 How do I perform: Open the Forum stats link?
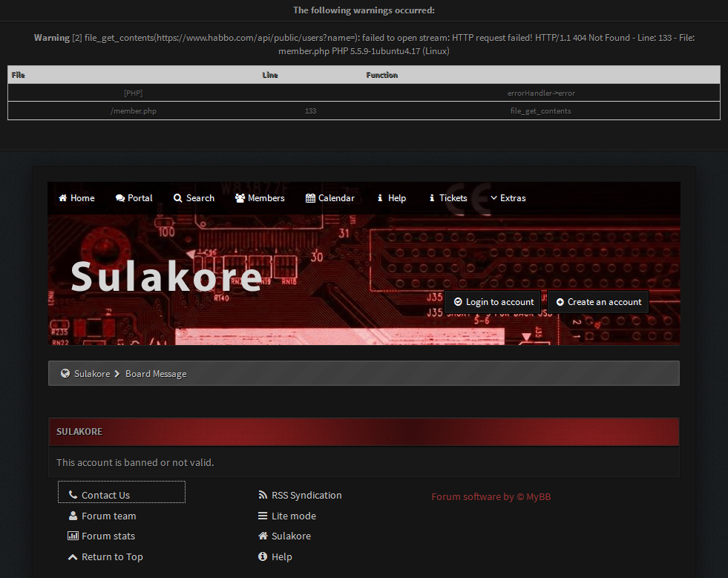coord(108,536)
